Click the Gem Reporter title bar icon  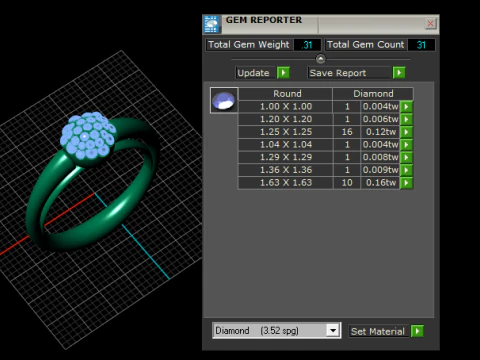[x=211, y=24]
